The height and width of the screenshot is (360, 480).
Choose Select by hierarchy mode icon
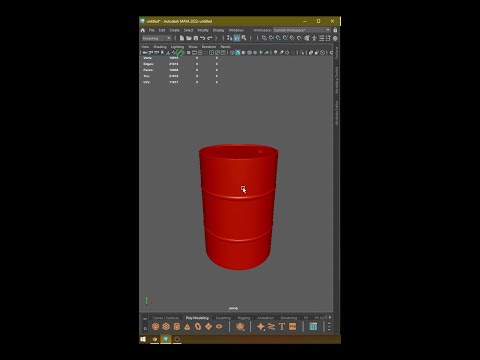point(230,38)
